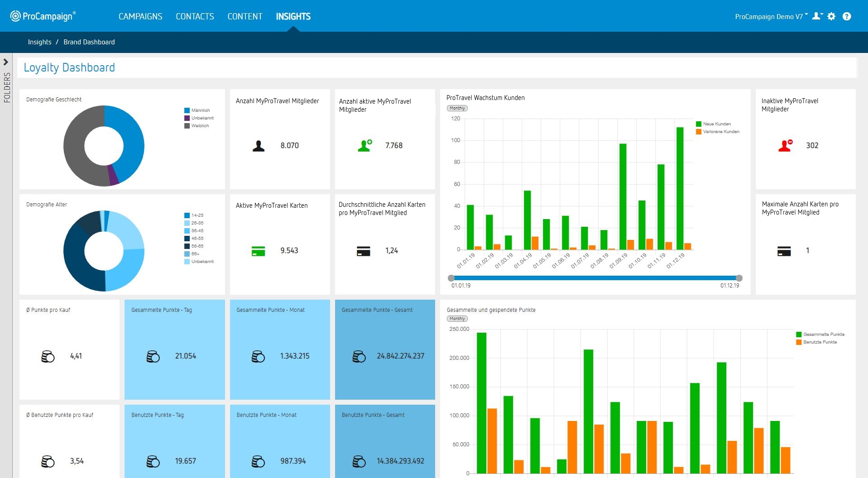Open the help question mark icon

[847, 16]
